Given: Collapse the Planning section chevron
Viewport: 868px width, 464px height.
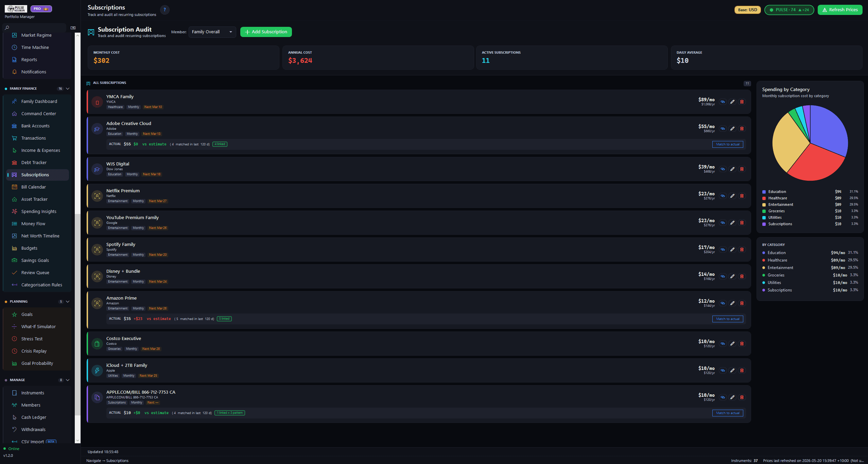Looking at the screenshot, I should (68, 302).
